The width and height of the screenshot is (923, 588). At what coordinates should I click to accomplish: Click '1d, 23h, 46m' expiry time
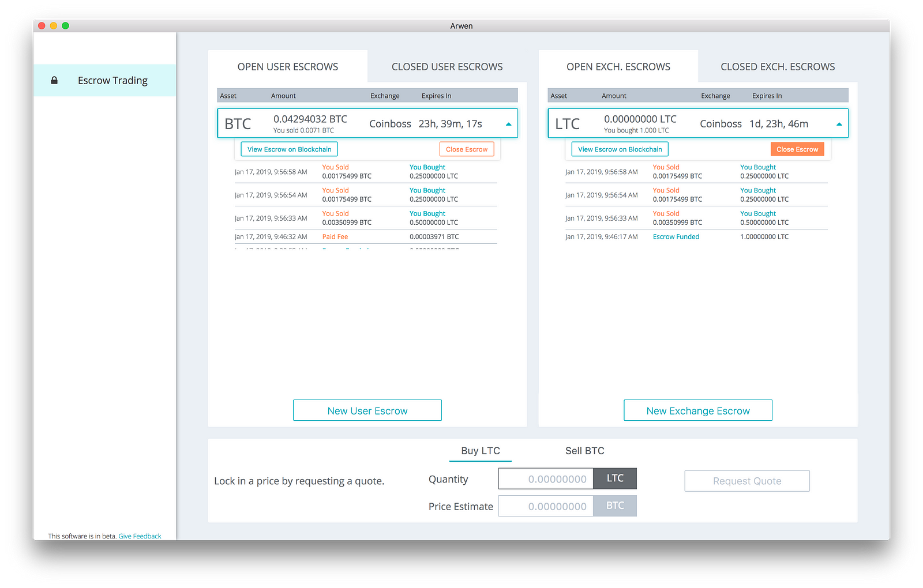click(x=779, y=124)
